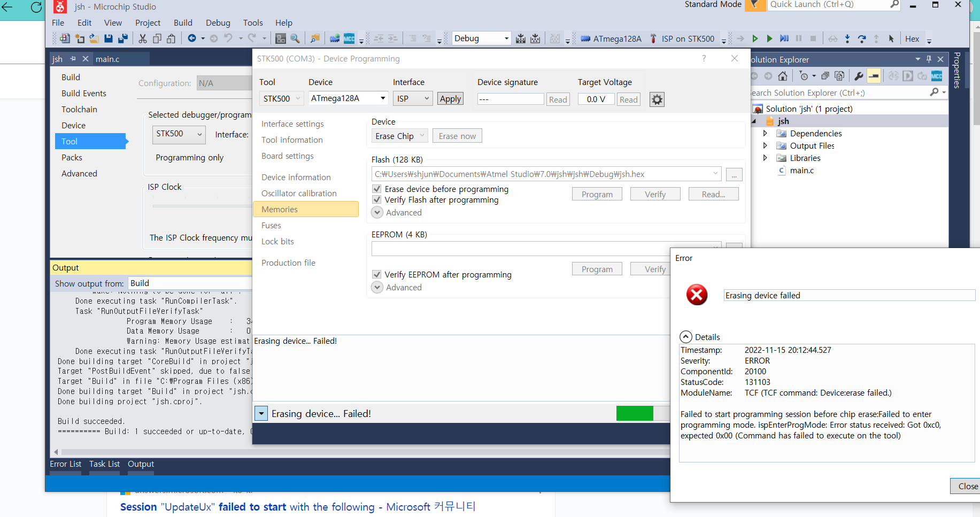Screen dimensions: 980x517
Task: Click the Step Into arrow icon
Action: click(x=847, y=38)
